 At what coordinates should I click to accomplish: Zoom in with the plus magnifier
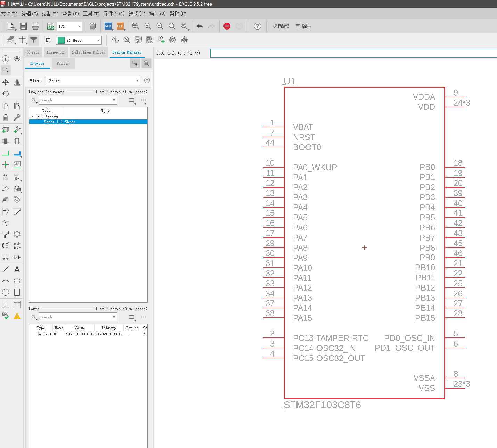point(148,26)
